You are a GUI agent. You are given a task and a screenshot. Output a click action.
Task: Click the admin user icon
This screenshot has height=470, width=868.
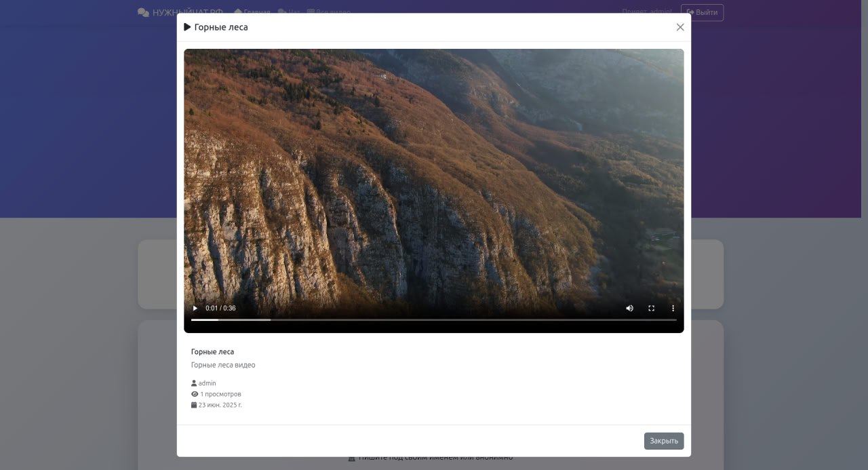point(194,383)
